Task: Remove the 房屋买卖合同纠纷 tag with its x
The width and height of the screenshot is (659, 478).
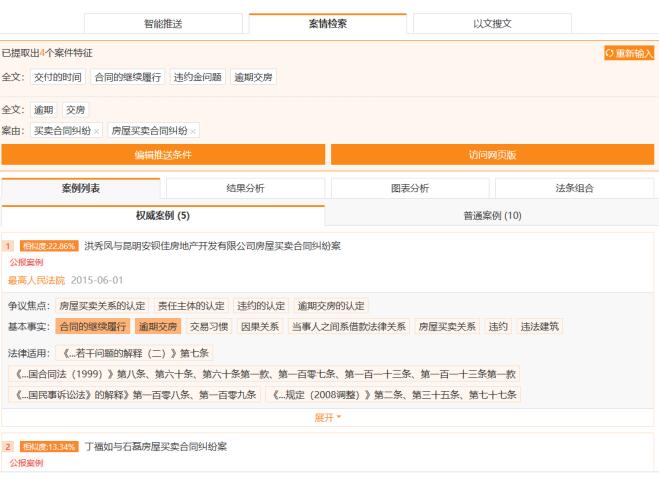Action: (193, 131)
